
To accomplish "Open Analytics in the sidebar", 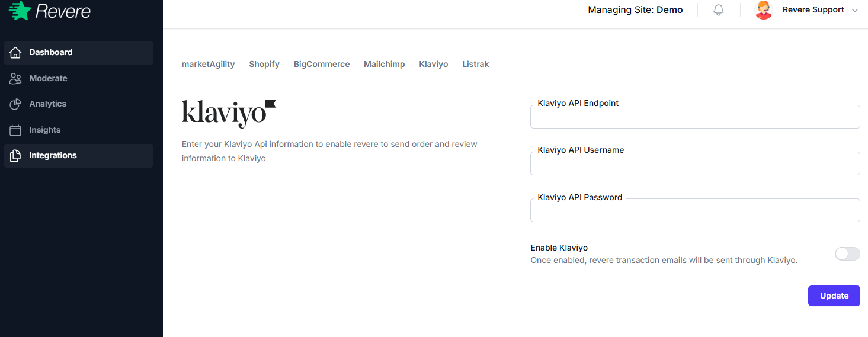I will [x=78, y=104].
